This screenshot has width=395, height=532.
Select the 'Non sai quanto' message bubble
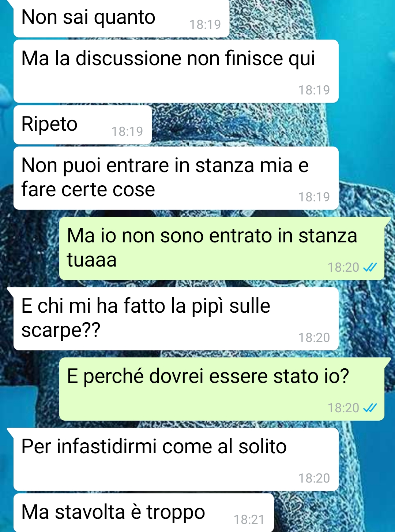tap(121, 18)
